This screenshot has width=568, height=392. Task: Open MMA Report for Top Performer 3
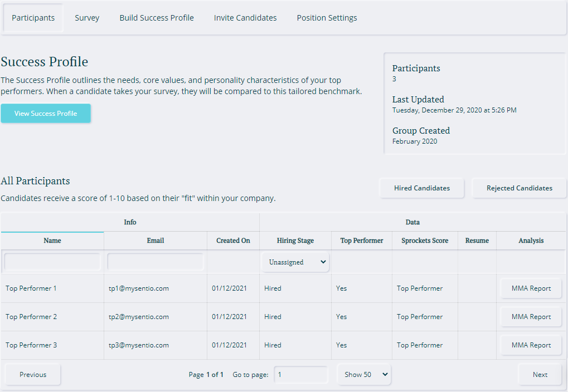(x=531, y=345)
